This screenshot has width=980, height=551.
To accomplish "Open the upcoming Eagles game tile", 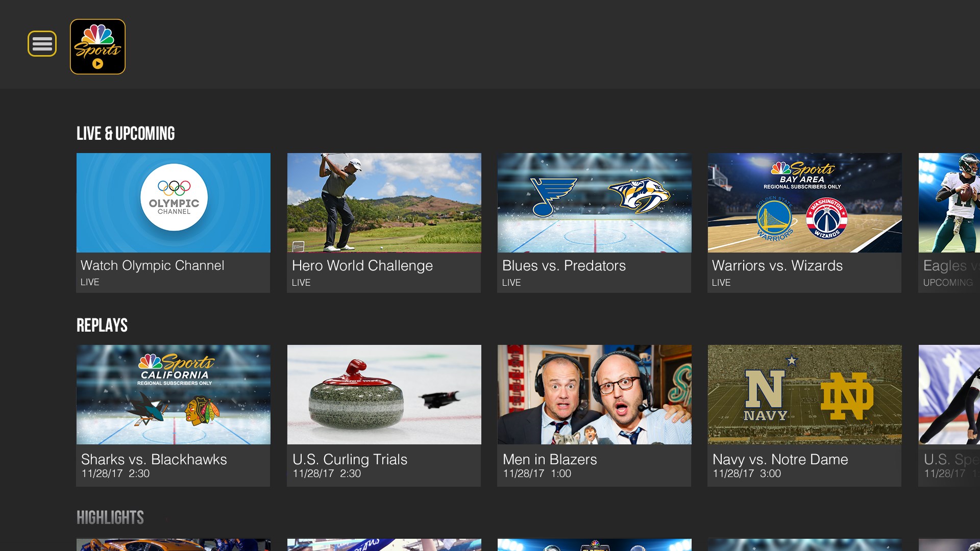I will coord(949,214).
